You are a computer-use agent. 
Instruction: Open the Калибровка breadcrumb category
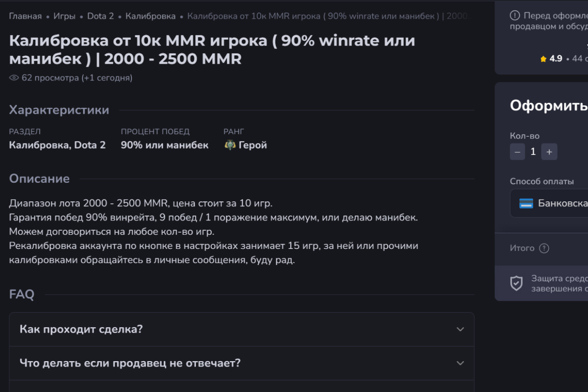point(150,16)
